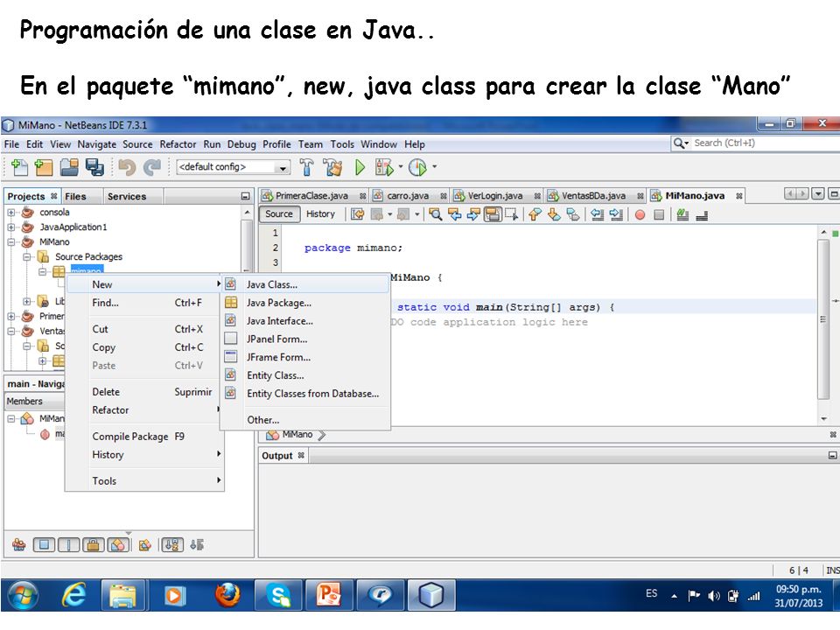Toggle the Show Fields navigator filter button

click(x=44, y=545)
